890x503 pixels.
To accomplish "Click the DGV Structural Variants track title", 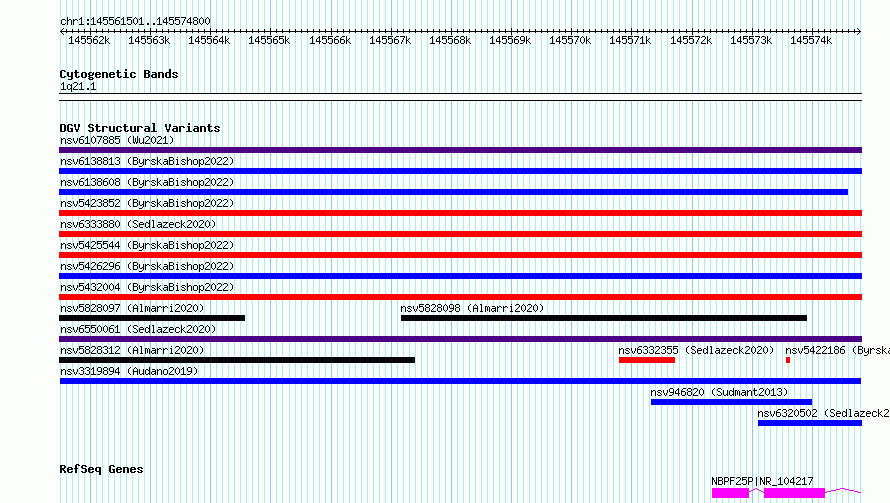I will coord(140,128).
